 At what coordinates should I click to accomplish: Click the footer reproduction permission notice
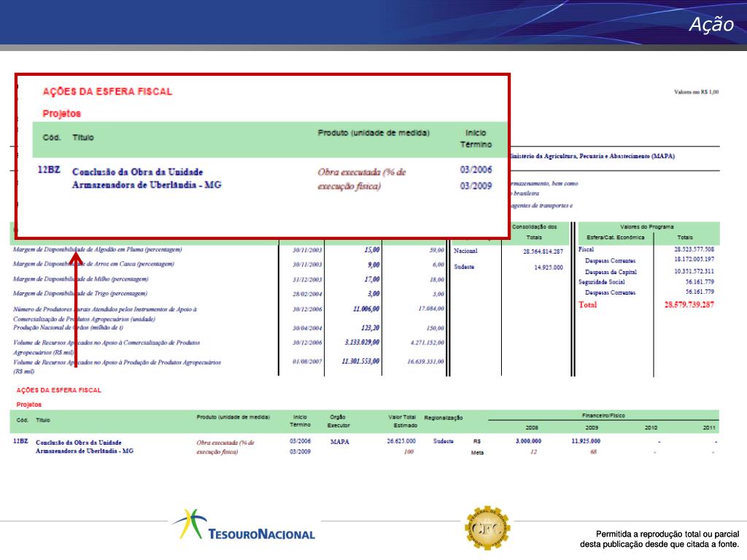click(659, 539)
